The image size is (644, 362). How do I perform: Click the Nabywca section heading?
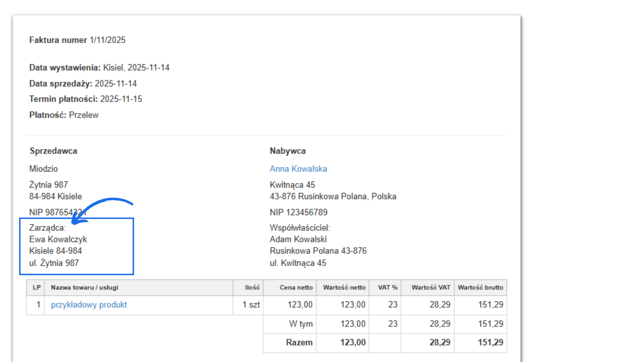tap(287, 151)
